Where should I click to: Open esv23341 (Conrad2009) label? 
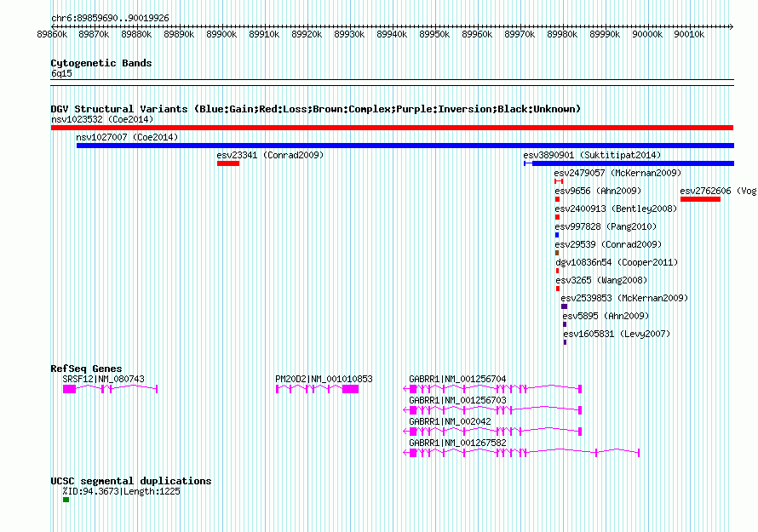pyautogui.click(x=270, y=155)
